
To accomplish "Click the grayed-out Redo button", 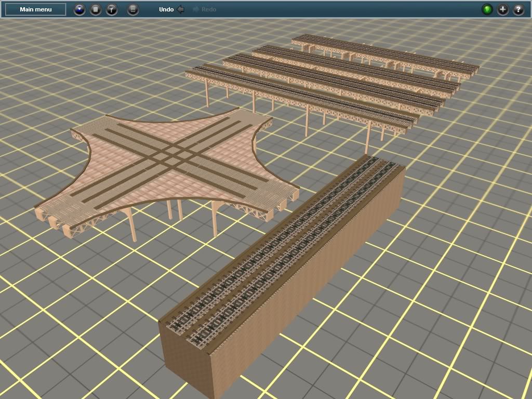I will (205, 9).
